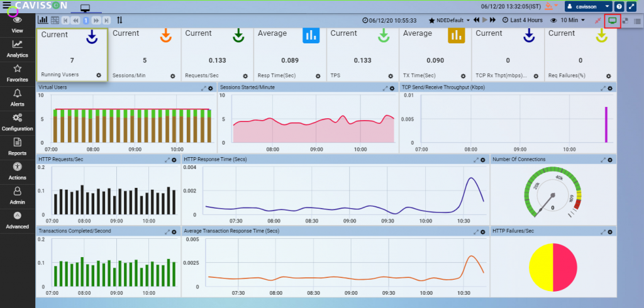
Task: Maximize the Virtual Users chart panel
Action: (204, 88)
